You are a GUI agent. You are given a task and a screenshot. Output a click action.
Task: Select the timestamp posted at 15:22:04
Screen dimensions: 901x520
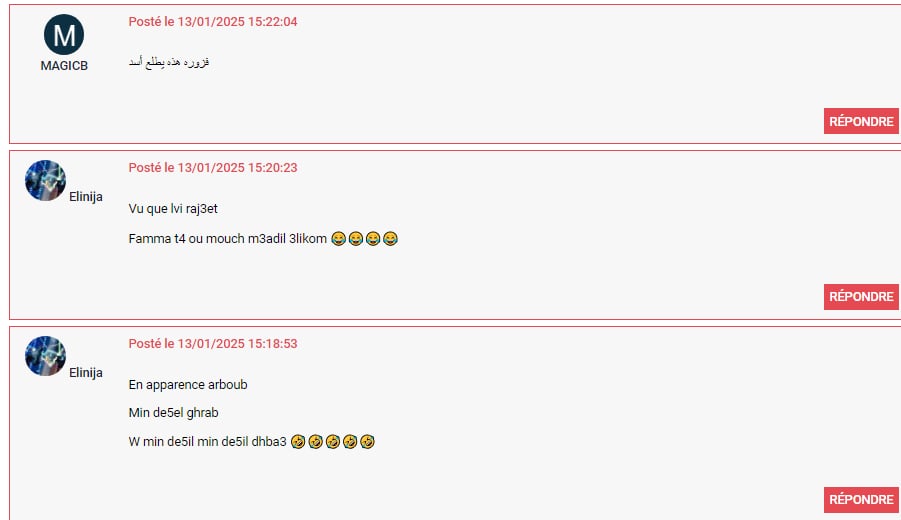[213, 22]
